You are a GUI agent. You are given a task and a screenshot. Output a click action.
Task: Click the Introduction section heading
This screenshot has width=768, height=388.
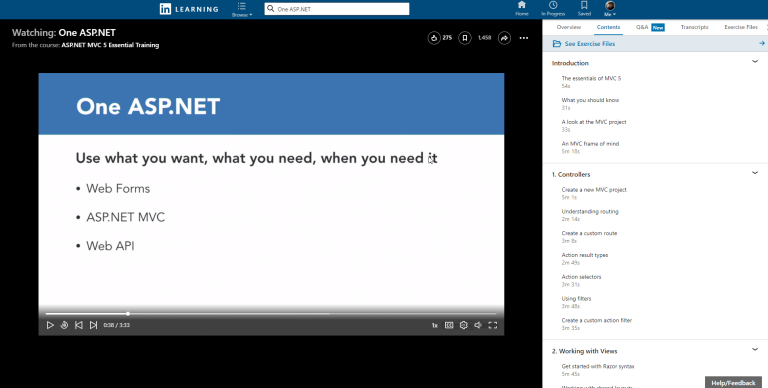pos(570,63)
